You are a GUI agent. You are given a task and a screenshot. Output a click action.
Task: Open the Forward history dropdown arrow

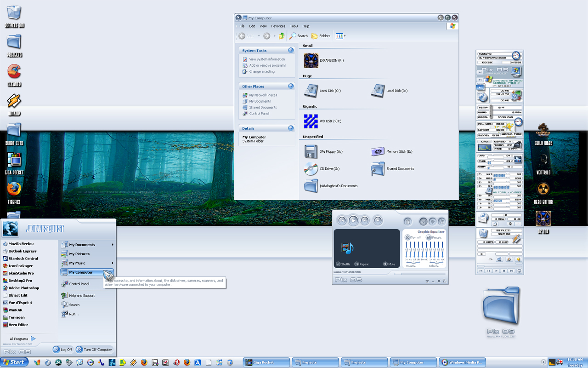coord(275,36)
